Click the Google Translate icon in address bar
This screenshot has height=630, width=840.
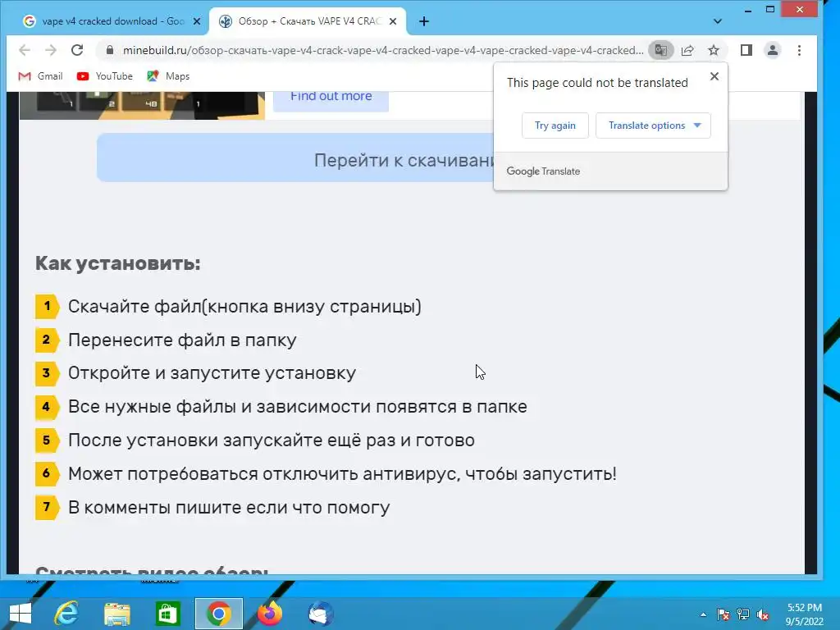click(661, 50)
